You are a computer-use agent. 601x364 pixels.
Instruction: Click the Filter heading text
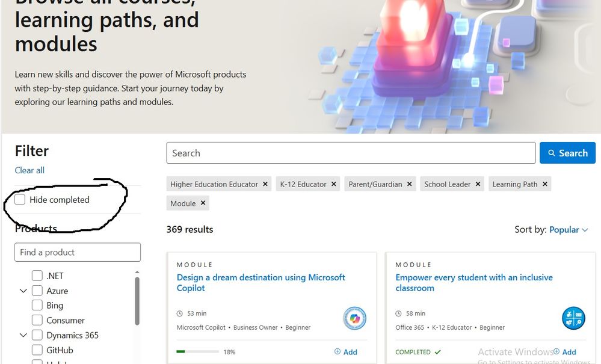32,151
